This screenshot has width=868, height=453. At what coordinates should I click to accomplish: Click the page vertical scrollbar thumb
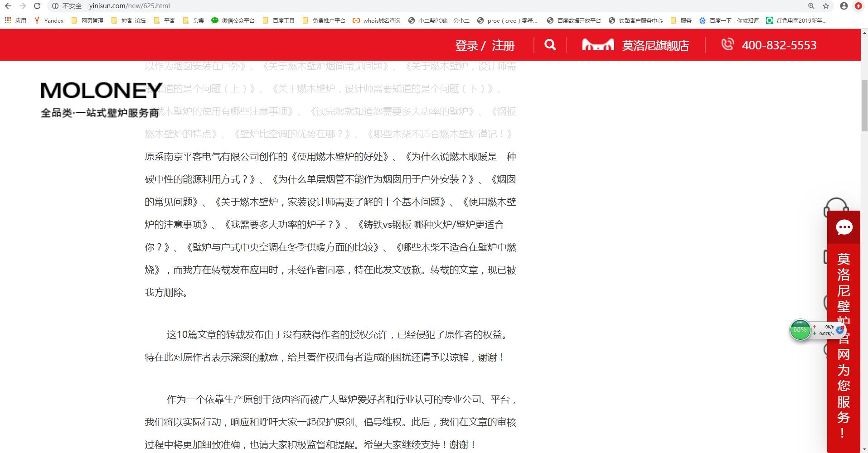[864, 105]
